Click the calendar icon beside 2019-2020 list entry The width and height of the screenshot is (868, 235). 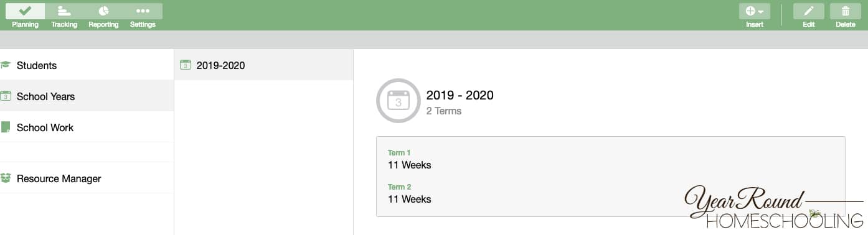point(185,65)
